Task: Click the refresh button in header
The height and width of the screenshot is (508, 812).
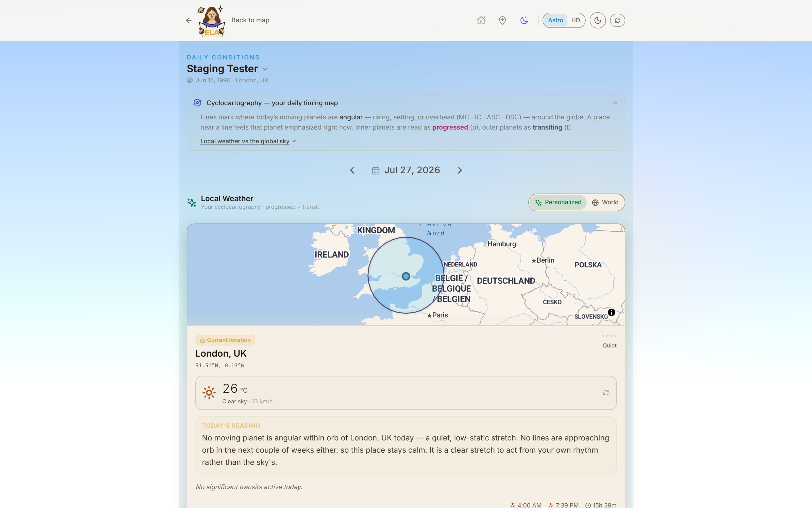Action: [617, 20]
